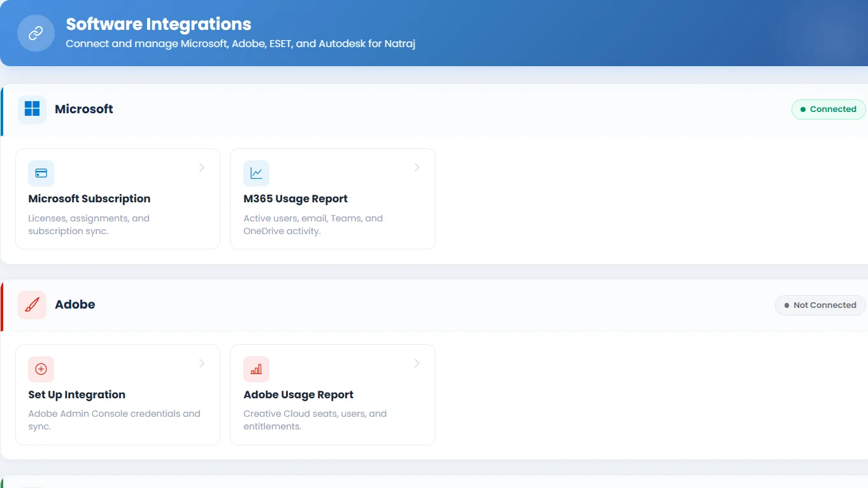Select the Set Up Integration title
Image resolution: width=868 pixels, height=488 pixels.
pyautogui.click(x=76, y=394)
